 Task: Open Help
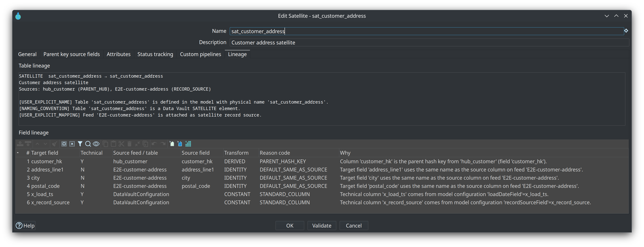[x=25, y=225]
